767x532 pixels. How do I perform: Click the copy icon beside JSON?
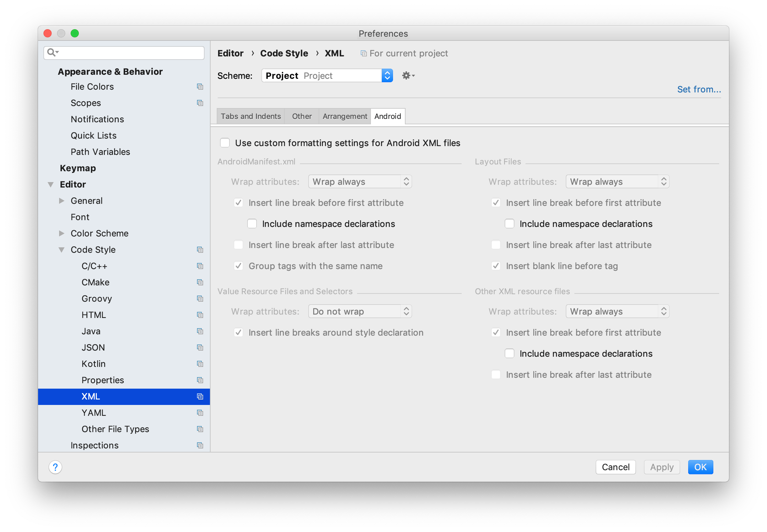point(200,348)
